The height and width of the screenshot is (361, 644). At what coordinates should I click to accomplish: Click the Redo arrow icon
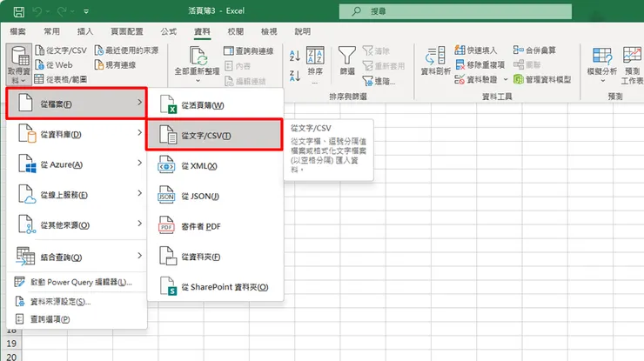point(62,12)
